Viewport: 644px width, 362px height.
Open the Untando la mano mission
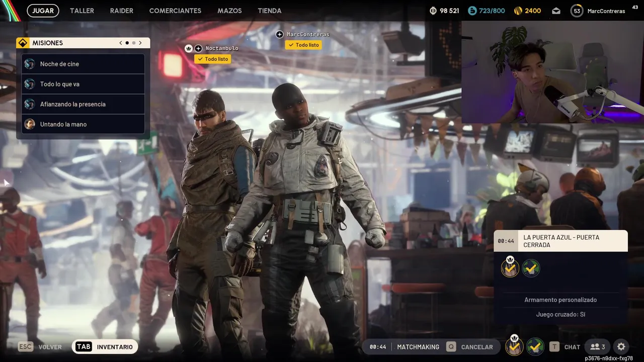tap(83, 124)
